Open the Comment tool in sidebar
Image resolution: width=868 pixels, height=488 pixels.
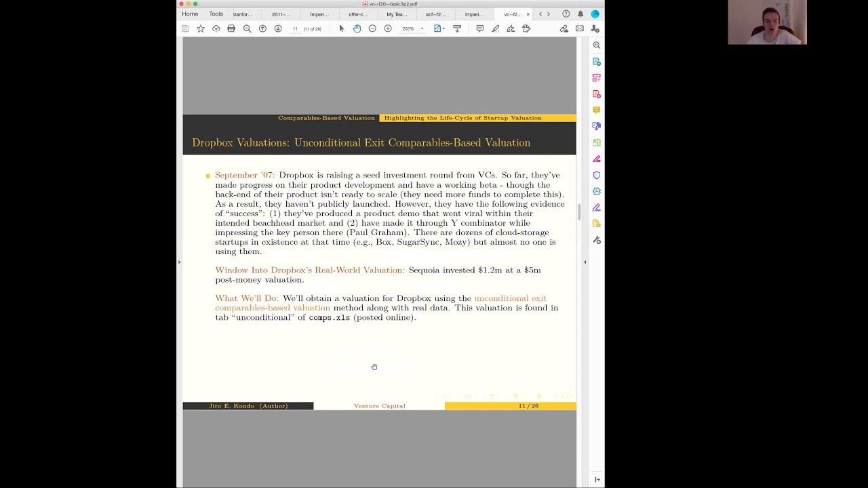[x=597, y=110]
